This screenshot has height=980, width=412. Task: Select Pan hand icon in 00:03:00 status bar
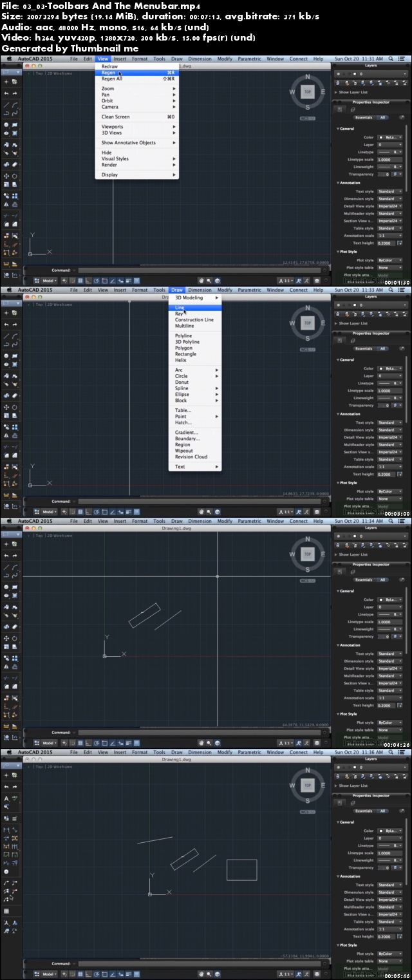point(201,512)
